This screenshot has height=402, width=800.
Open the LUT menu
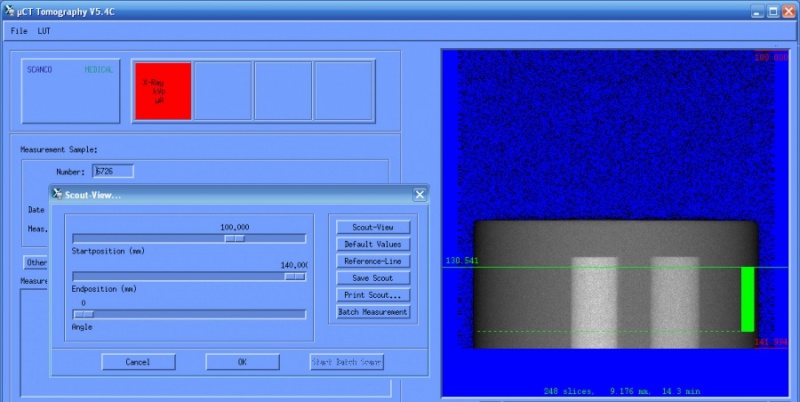(44, 31)
